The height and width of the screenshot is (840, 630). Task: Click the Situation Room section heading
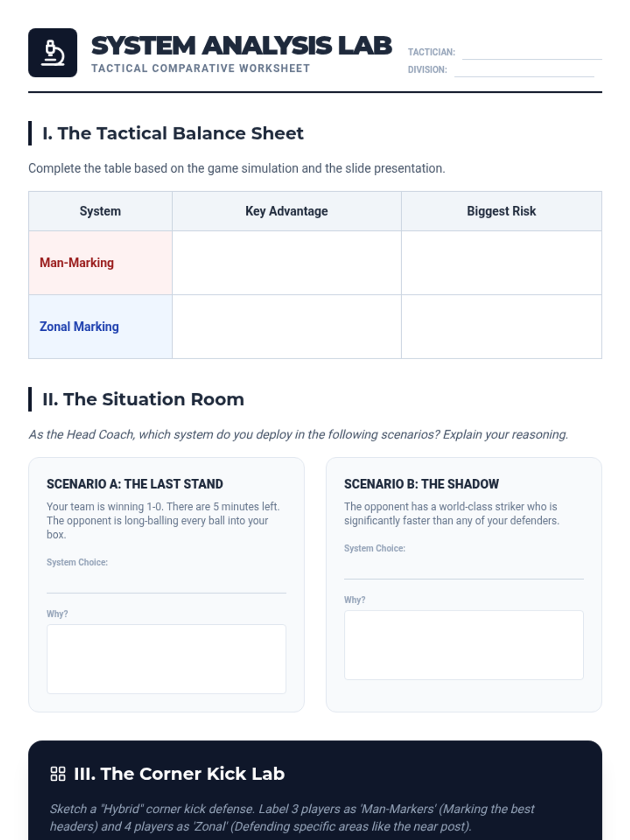[143, 400]
